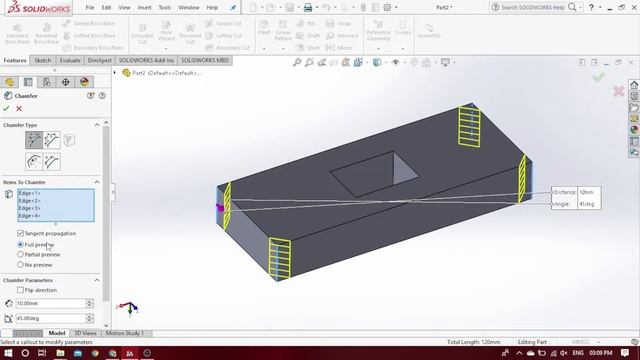Open SolidWorks Resources home task pane icon
640x360 pixels.
[634, 84]
